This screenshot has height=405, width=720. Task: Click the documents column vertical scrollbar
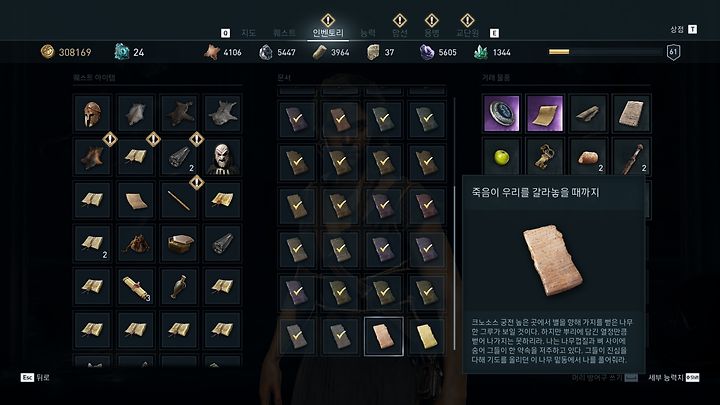click(x=455, y=223)
